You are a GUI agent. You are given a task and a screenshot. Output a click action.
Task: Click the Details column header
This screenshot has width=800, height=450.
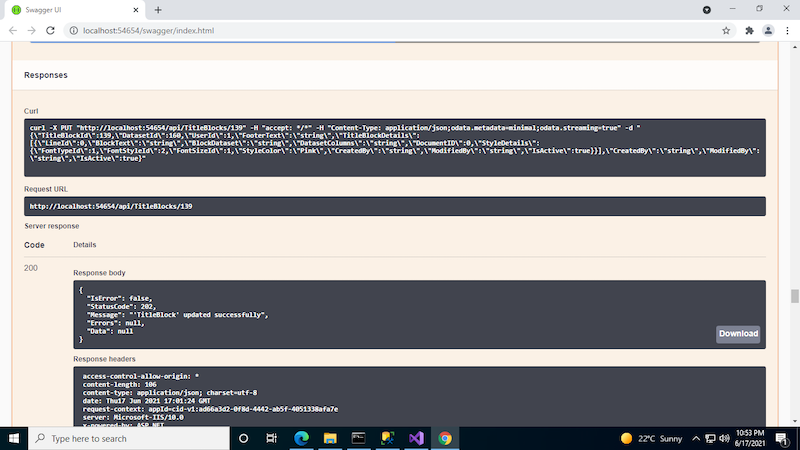point(84,245)
